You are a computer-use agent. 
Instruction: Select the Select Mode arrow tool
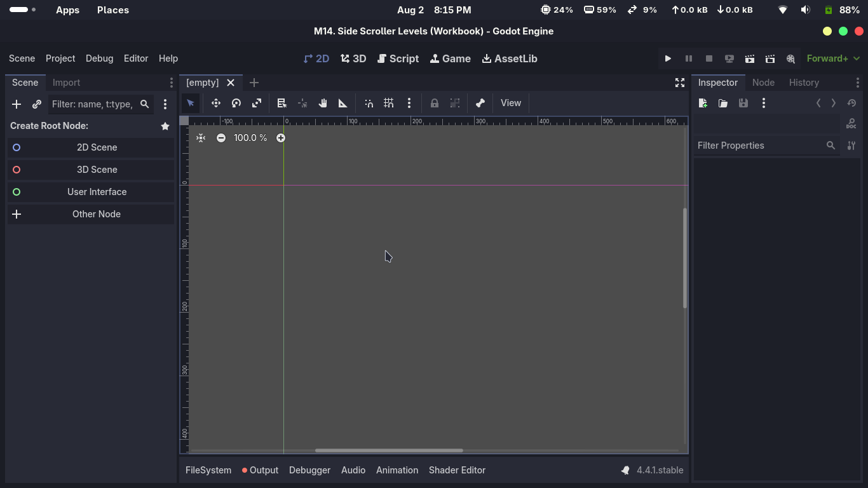pyautogui.click(x=191, y=103)
